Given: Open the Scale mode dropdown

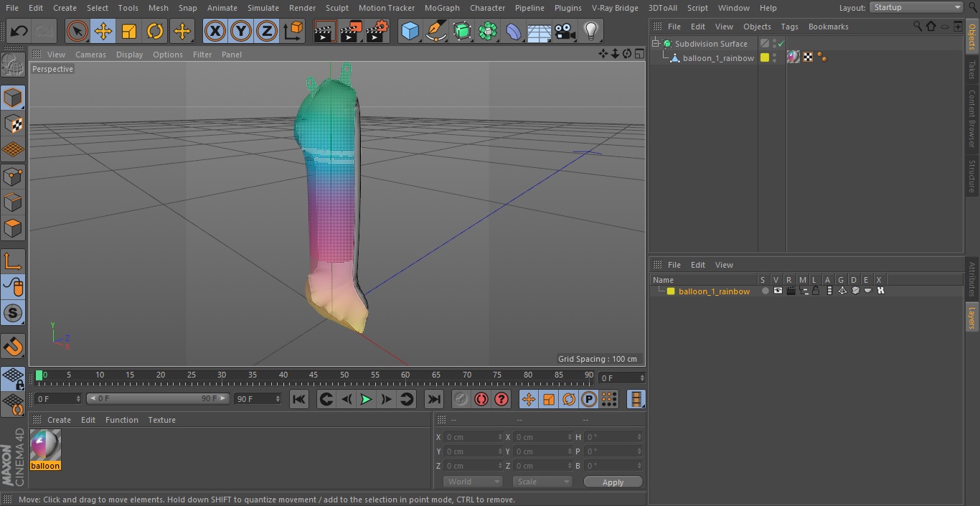Looking at the screenshot, I should pyautogui.click(x=542, y=482).
